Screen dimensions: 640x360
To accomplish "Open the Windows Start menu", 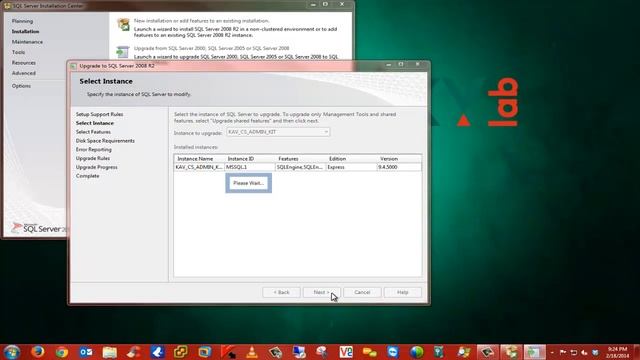I will point(11,352).
